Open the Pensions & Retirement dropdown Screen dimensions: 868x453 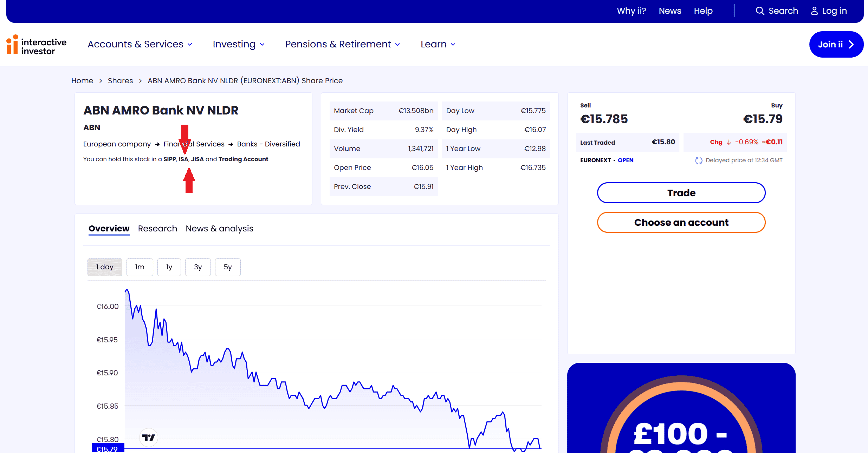(x=342, y=44)
